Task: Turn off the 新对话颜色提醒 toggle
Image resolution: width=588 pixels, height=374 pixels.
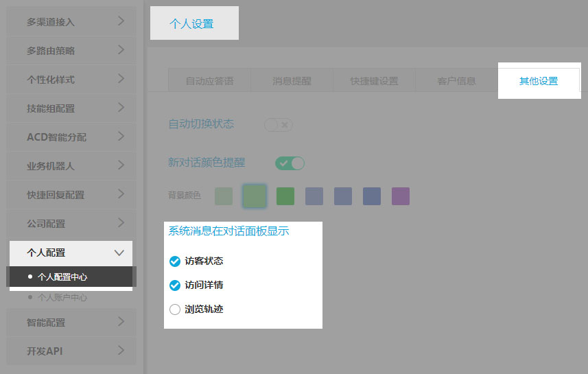Action: [x=290, y=163]
